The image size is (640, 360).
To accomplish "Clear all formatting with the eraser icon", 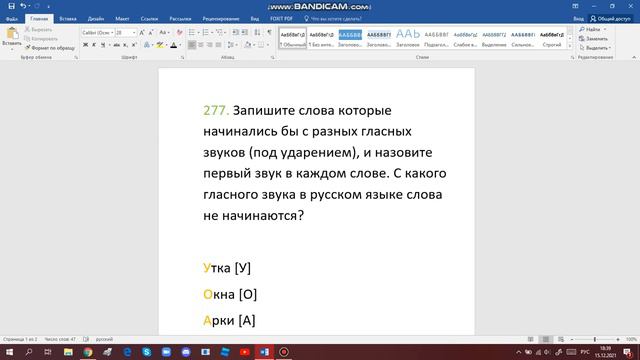I will coord(179,33).
